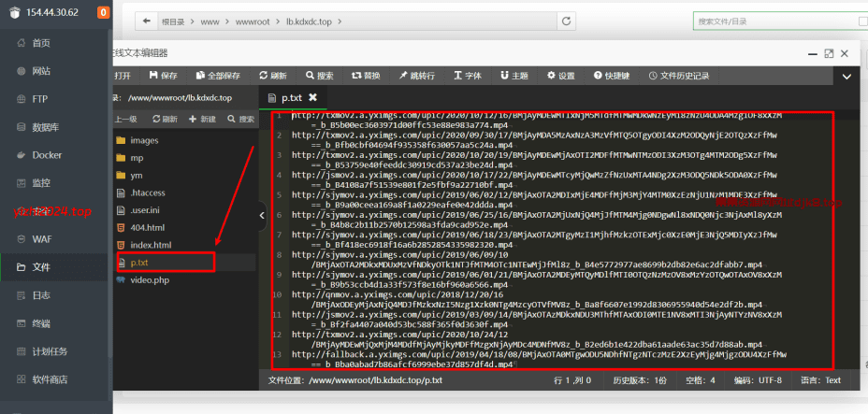
Task: Collapse the file tree side panel
Action: 263,215
